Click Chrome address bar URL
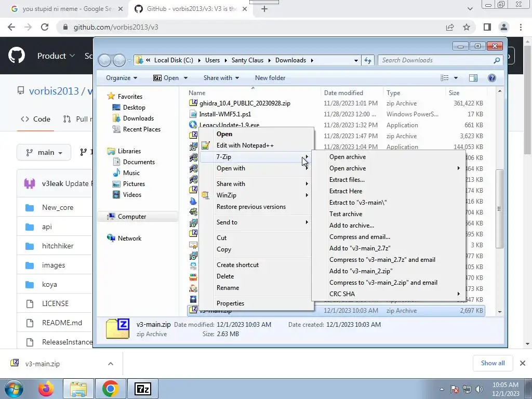The height and width of the screenshot is (399, 532). click(x=116, y=27)
